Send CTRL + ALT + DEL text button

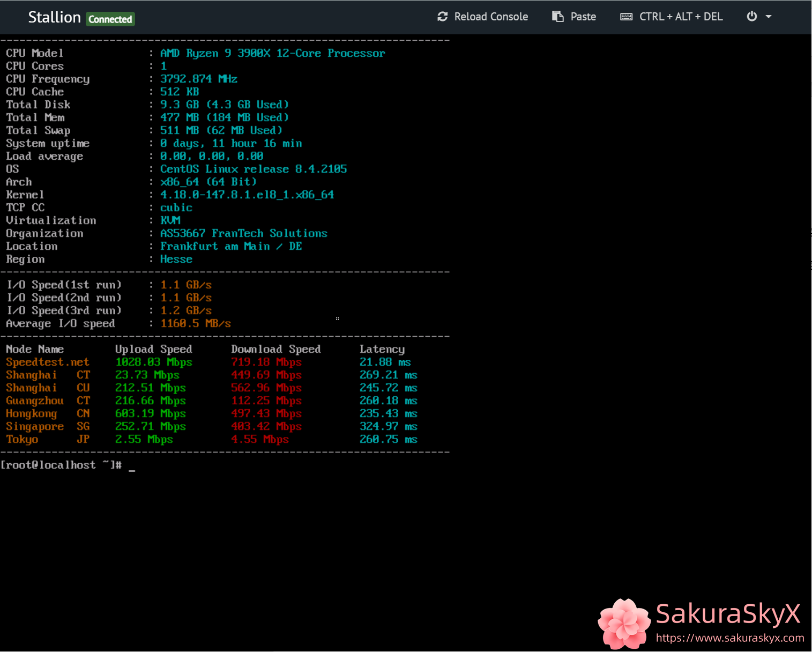click(x=681, y=17)
